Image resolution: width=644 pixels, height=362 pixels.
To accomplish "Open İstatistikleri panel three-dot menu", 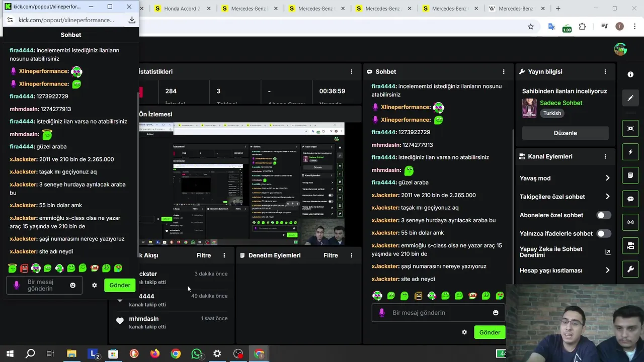I will [x=352, y=72].
